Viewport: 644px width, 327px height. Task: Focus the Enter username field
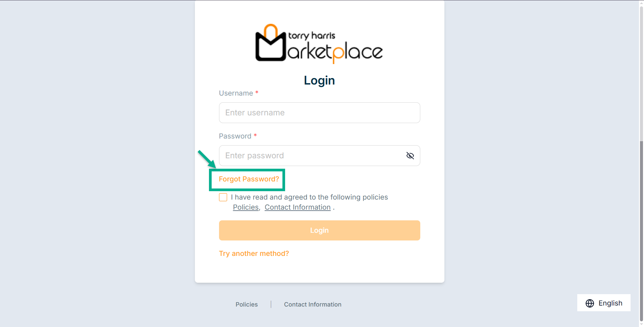coord(319,113)
